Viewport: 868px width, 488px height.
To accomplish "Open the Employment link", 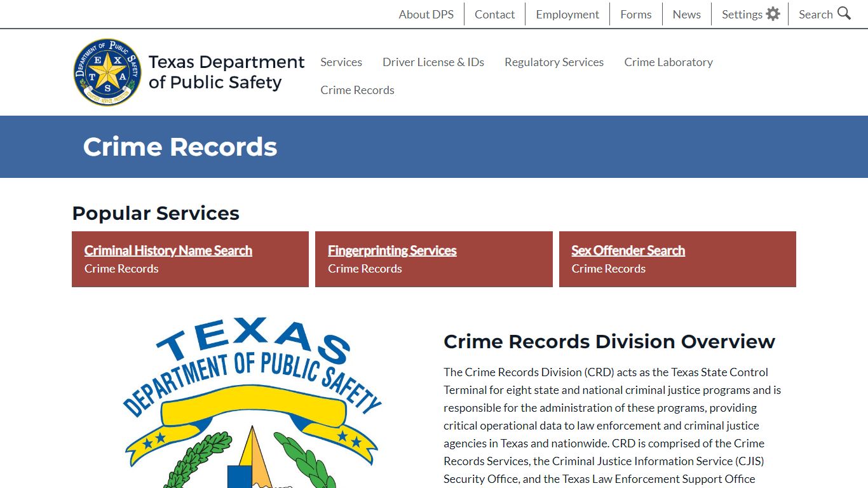I will [567, 14].
